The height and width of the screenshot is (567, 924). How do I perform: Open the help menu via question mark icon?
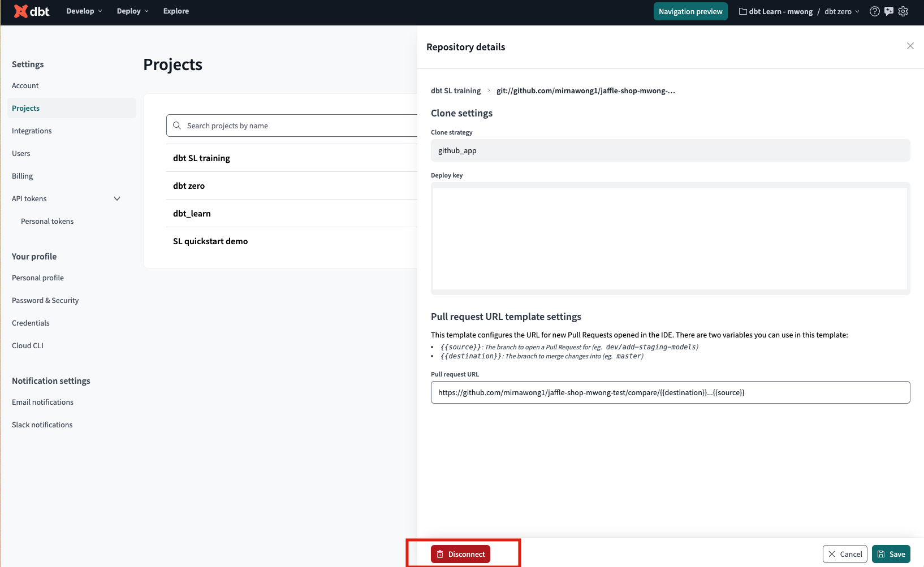(x=874, y=11)
